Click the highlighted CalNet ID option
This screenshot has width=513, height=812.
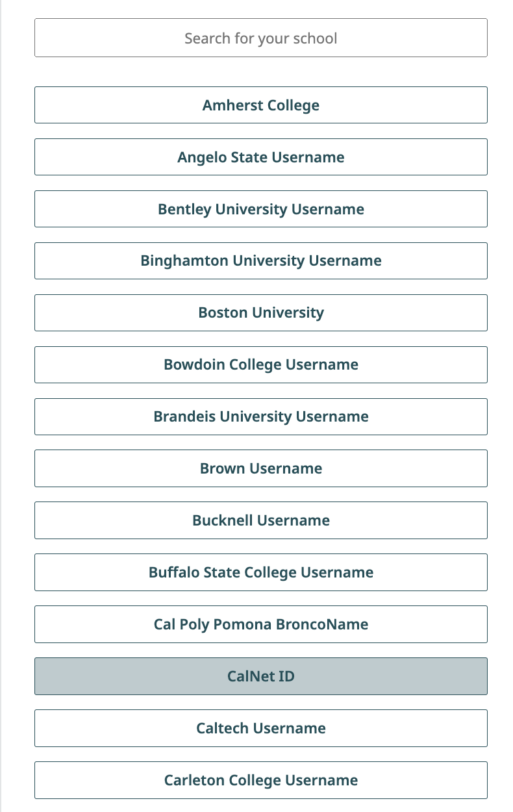click(x=260, y=677)
